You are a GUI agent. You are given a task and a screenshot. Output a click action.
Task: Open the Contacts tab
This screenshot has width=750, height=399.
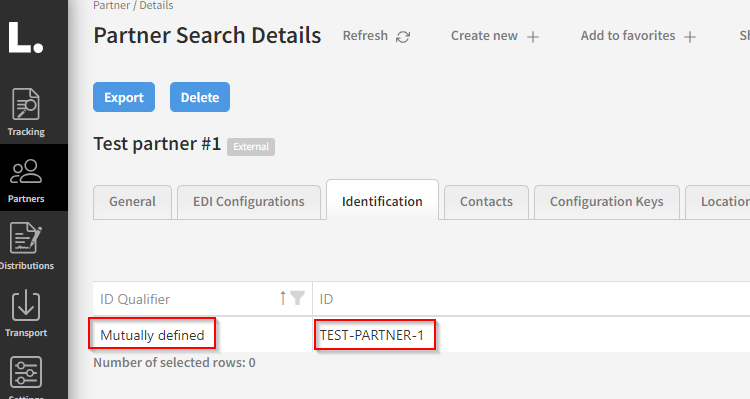(x=486, y=202)
